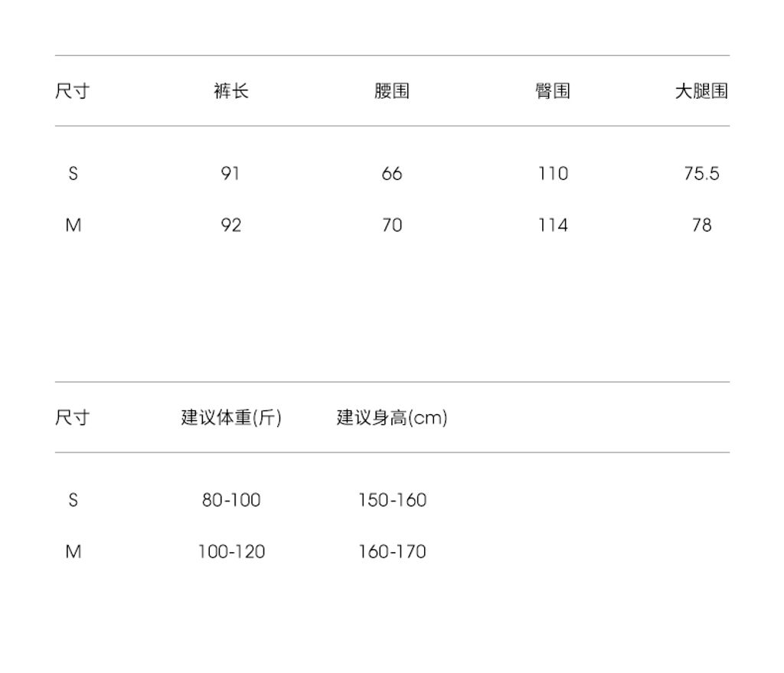Select the 160-170 height range cell
Screen dimensions: 784x673
[392, 551]
